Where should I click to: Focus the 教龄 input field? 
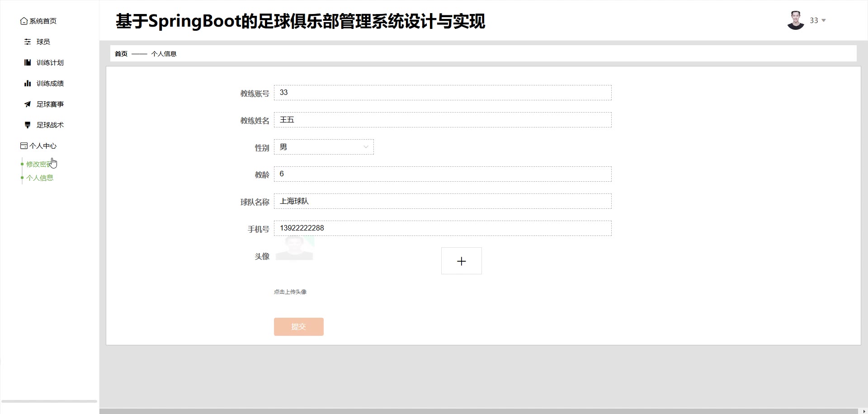click(x=443, y=174)
